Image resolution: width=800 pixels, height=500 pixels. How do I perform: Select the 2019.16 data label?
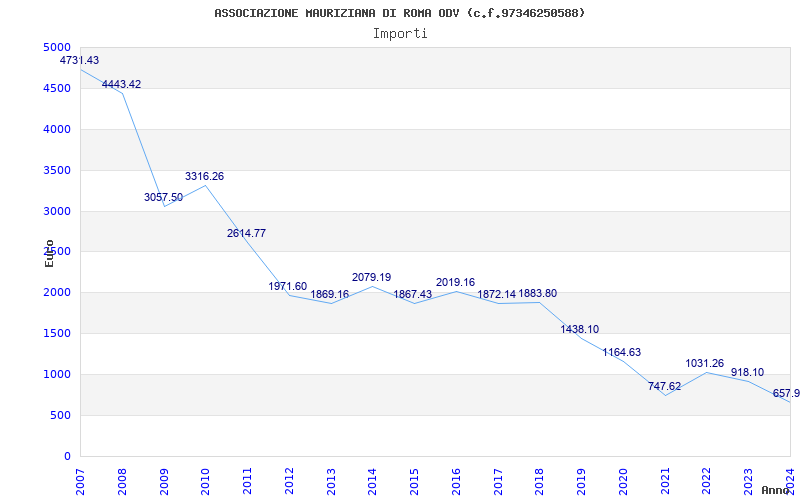[455, 282]
